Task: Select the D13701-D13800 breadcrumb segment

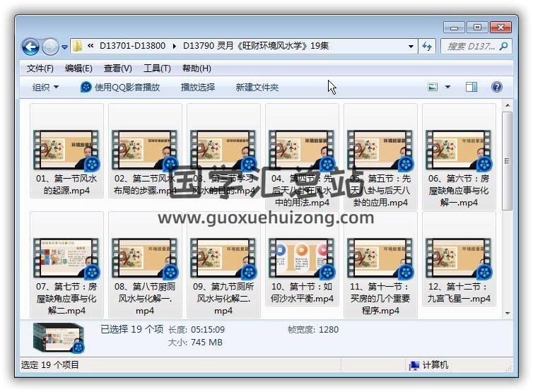Action: coord(132,46)
